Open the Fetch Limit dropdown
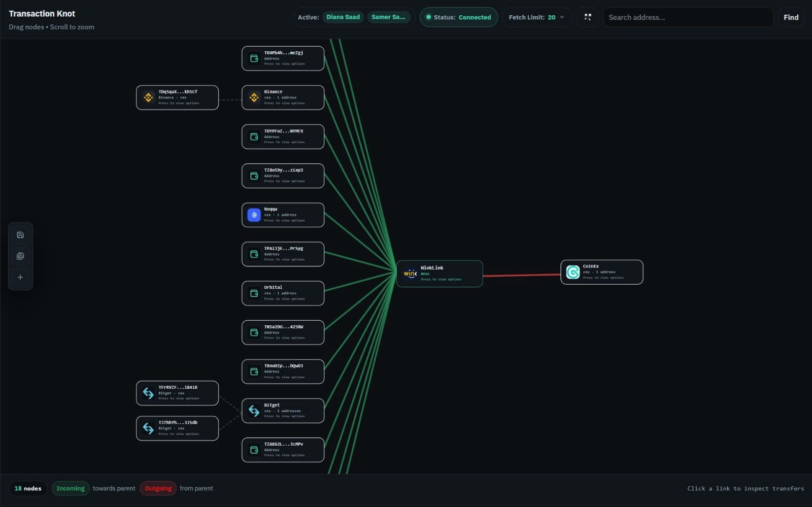Image resolution: width=812 pixels, height=507 pixels. point(537,17)
